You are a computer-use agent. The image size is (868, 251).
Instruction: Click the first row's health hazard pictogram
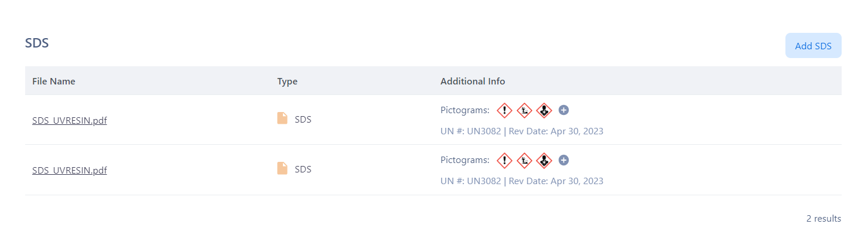click(544, 110)
